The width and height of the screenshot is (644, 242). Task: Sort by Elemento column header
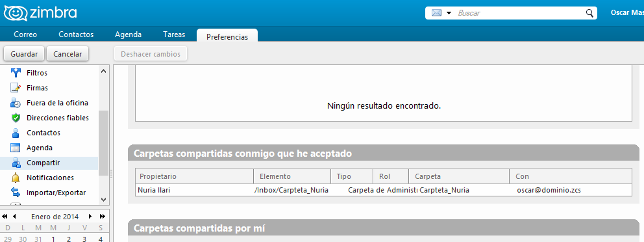coord(292,176)
